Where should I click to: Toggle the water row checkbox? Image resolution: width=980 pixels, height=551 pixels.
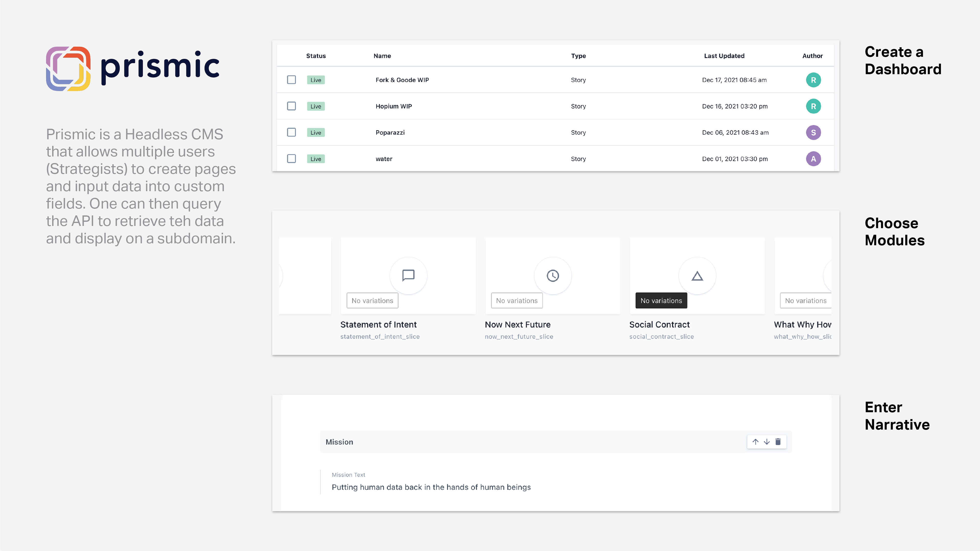tap(291, 159)
